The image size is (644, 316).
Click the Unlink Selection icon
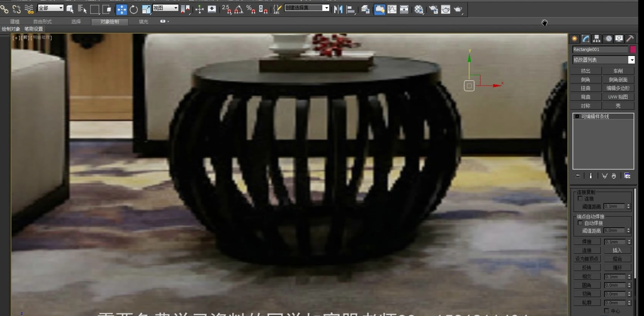click(16, 9)
